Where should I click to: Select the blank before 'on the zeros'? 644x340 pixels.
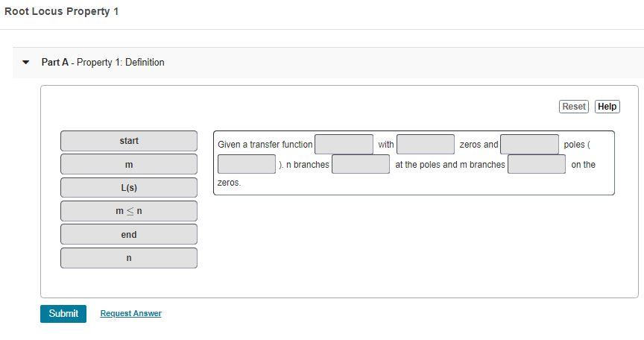tap(537, 164)
